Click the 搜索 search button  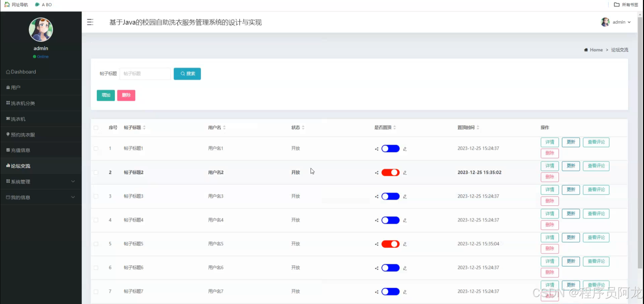[187, 74]
